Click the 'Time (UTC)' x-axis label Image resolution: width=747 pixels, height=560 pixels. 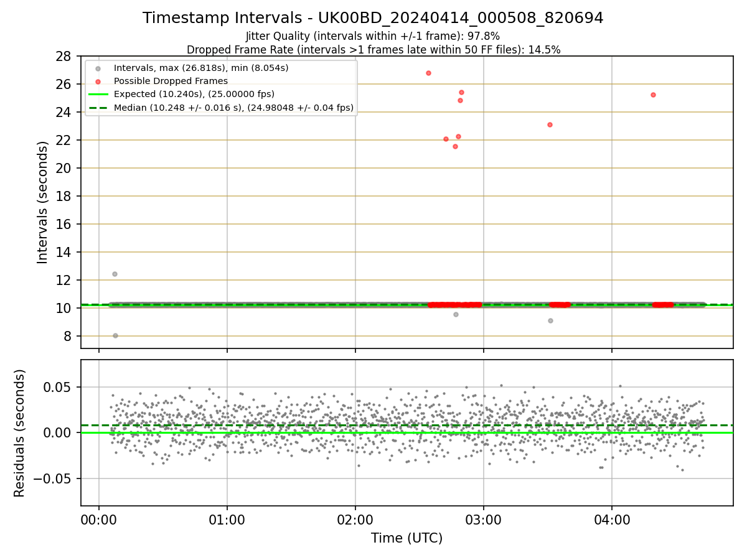click(x=407, y=538)
